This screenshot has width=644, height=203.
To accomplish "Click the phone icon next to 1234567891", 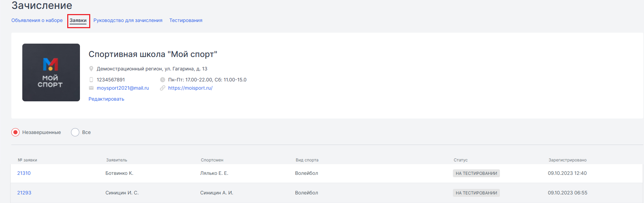I will coord(91,80).
